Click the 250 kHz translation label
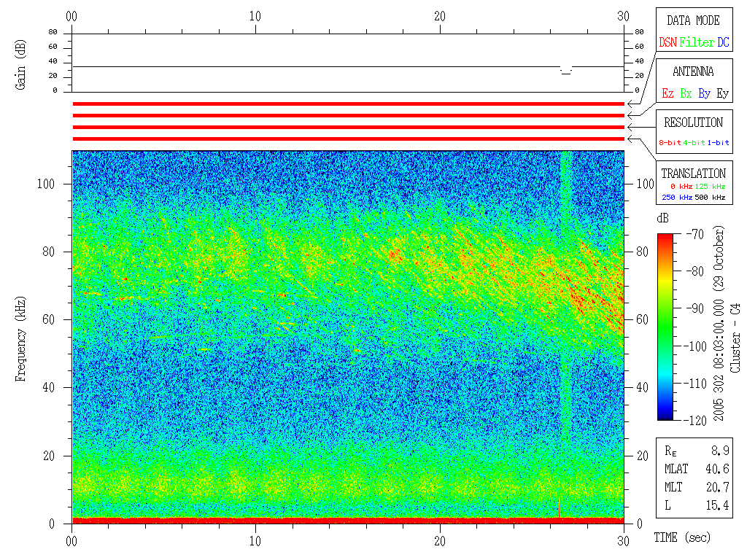The height and width of the screenshot is (560, 747). 677,197
